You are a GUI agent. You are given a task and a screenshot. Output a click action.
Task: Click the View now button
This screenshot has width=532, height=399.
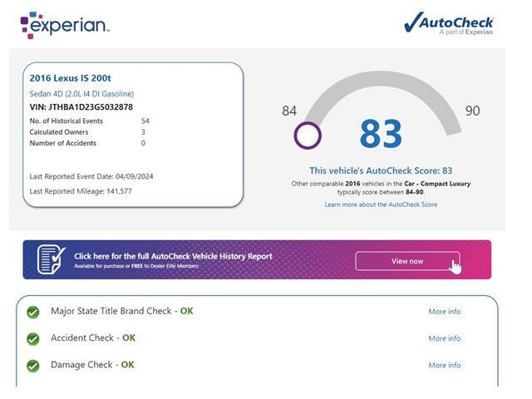point(407,261)
